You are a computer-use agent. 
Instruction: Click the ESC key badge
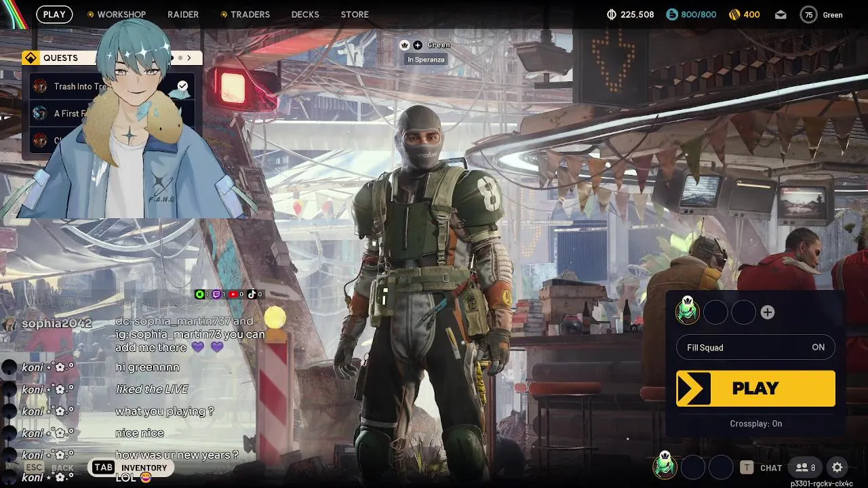tap(35, 467)
